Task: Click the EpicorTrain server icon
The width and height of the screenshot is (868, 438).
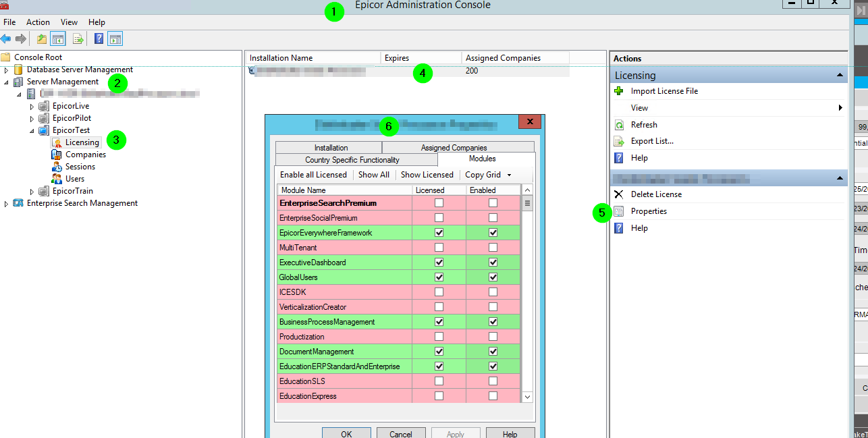Action: [44, 191]
